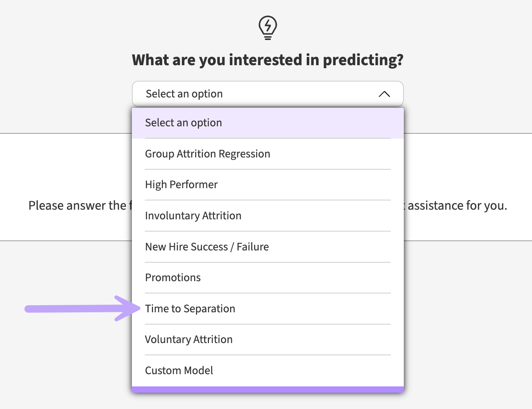Click the 'Select an option' combo box field
532x409 pixels.
(x=267, y=94)
